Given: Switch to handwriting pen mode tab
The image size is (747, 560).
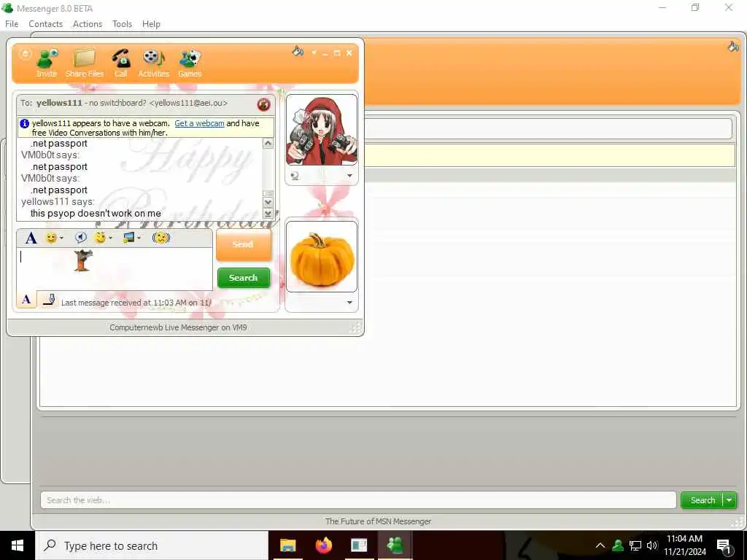Looking at the screenshot, I should click(49, 299).
